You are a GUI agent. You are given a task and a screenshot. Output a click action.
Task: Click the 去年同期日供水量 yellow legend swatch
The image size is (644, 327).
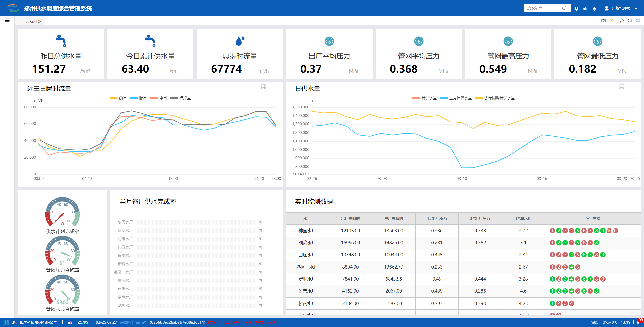coord(479,98)
